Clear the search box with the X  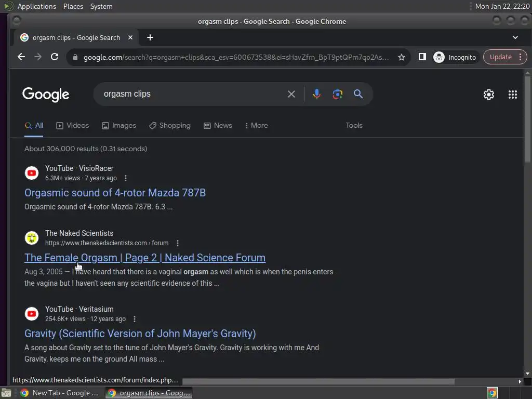[291, 94]
